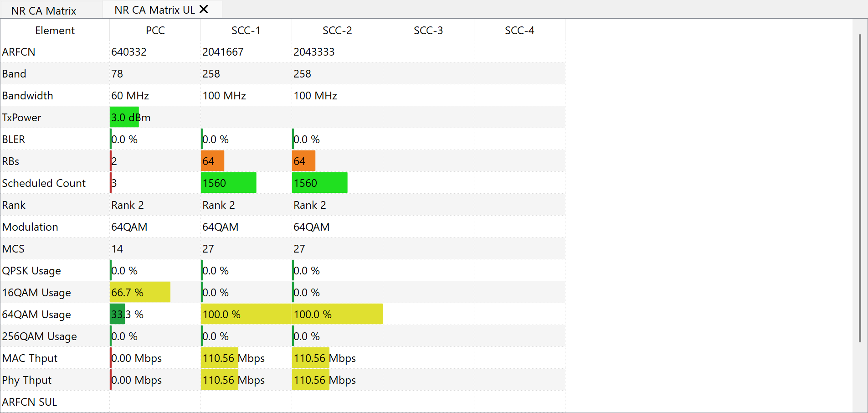Click the vertical scrollbar thumb
868x413 pixels.
860,188
